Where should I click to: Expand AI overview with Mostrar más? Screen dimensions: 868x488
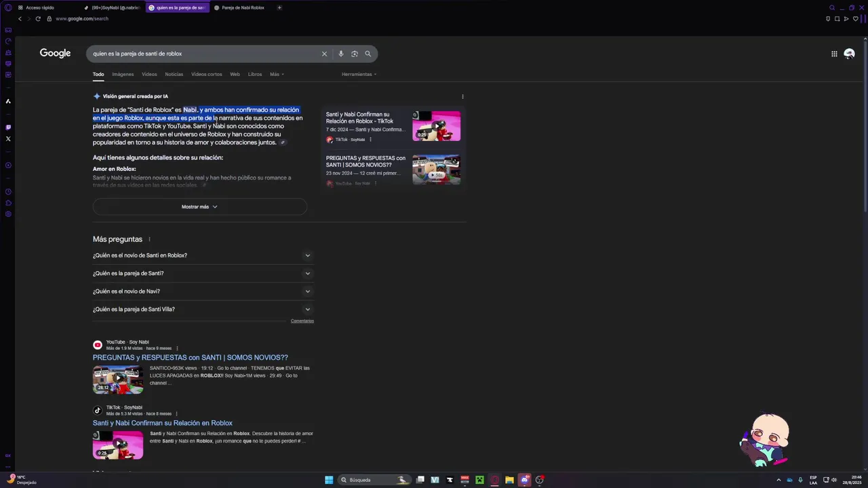pyautogui.click(x=200, y=207)
